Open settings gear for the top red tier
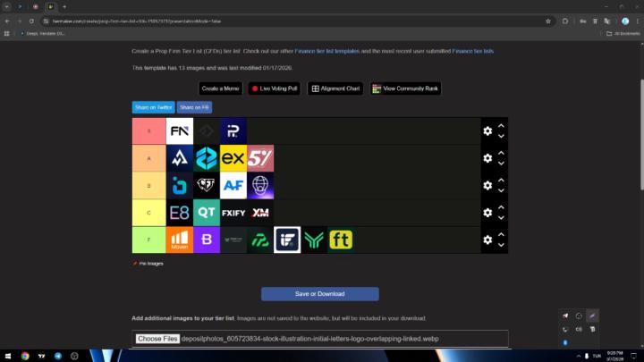Screen dimensions: 644x362 (x=487, y=130)
